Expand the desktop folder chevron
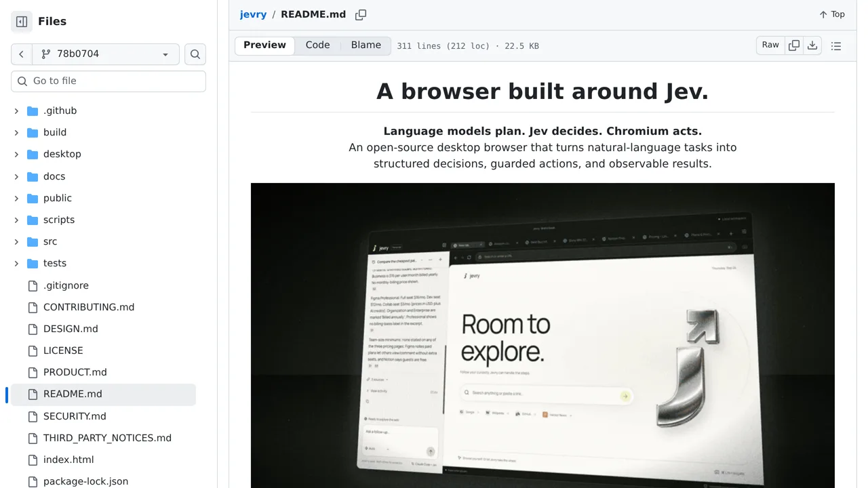 16,155
